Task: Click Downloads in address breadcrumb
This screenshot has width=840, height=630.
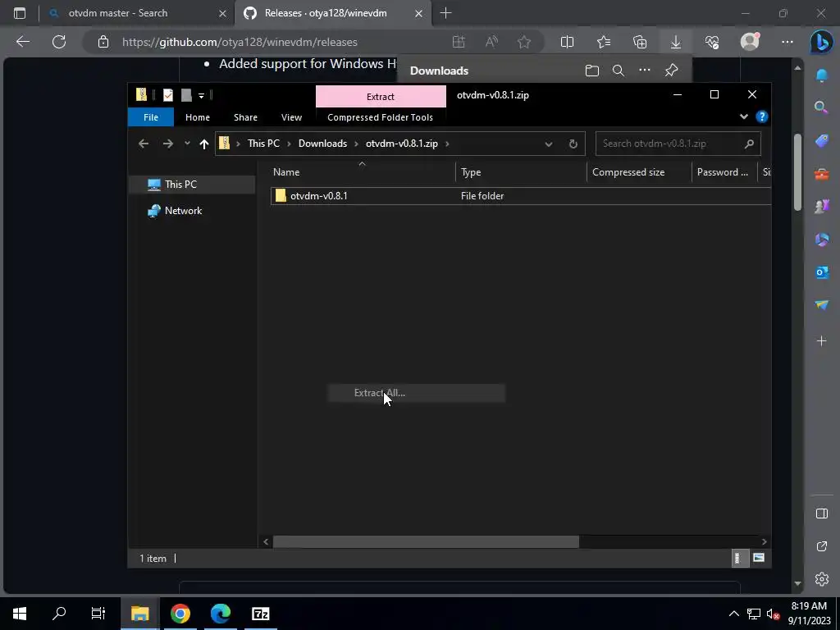Action: click(322, 144)
